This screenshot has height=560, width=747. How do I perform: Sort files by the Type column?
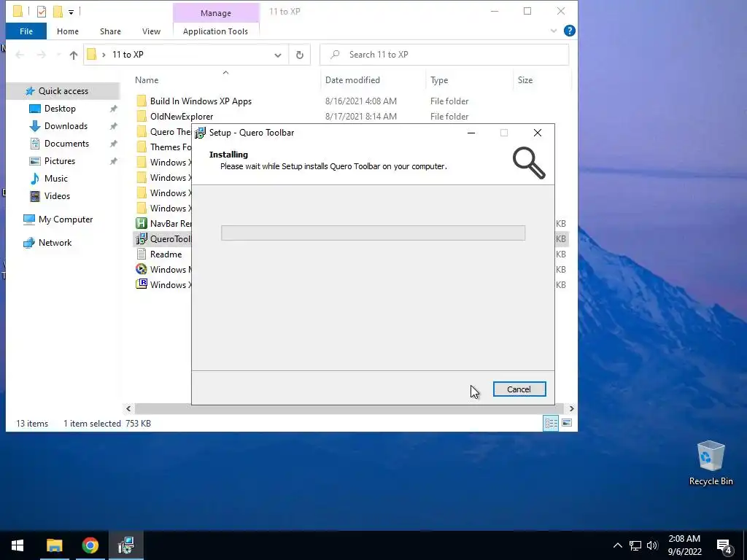point(439,80)
